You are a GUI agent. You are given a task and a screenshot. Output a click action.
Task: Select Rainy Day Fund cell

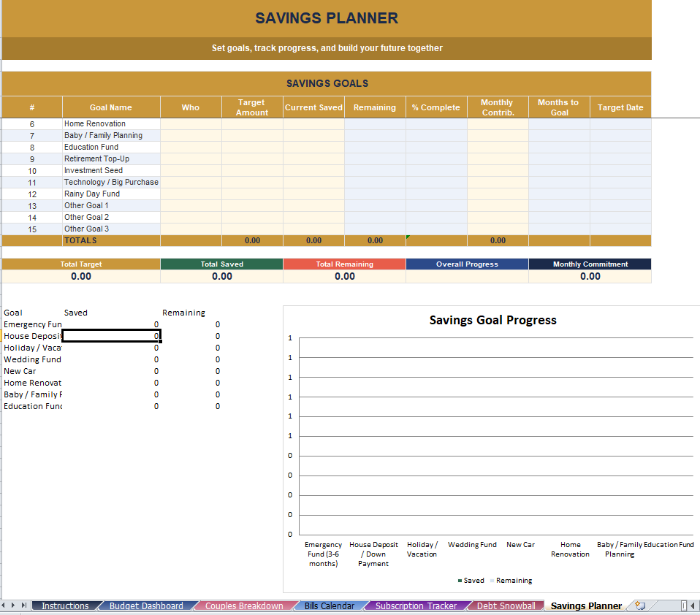click(111, 194)
